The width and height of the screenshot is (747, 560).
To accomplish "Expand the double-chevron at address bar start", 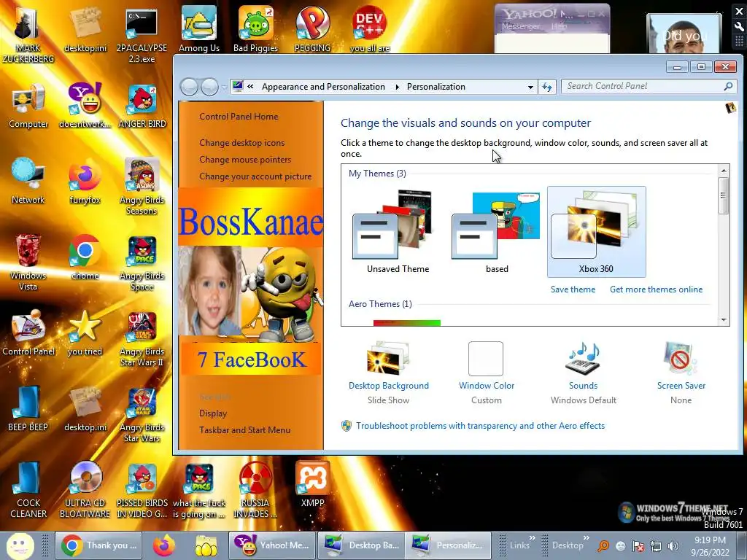I will [x=251, y=87].
